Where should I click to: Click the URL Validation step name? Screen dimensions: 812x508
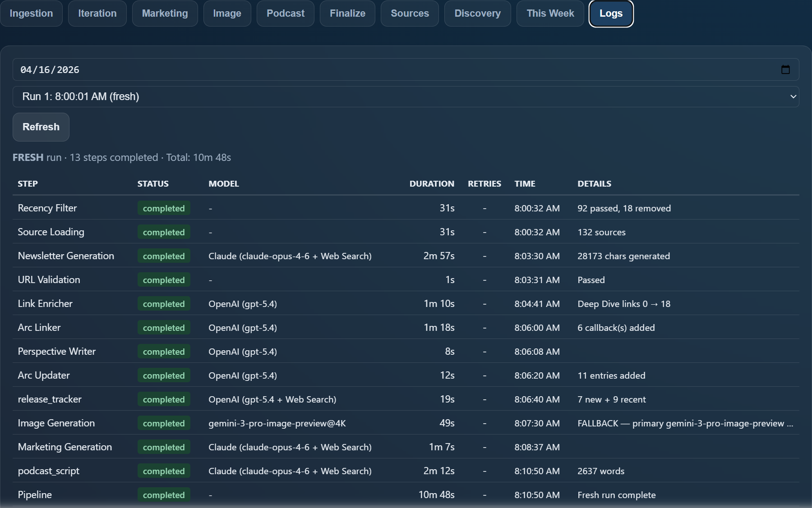(49, 279)
